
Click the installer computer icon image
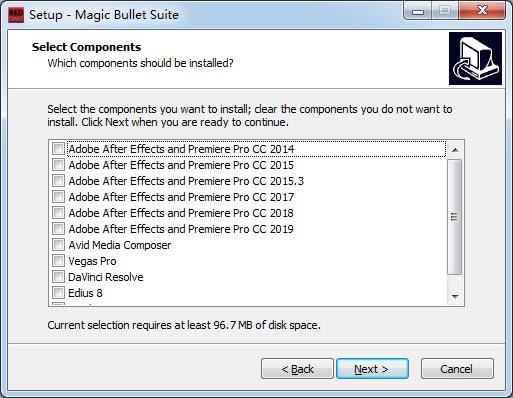pos(475,58)
